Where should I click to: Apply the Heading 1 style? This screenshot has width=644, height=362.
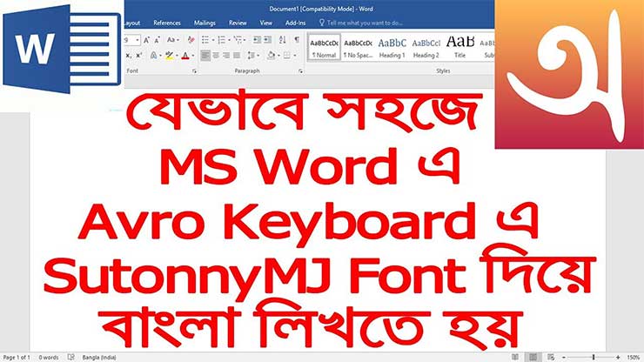point(392,48)
